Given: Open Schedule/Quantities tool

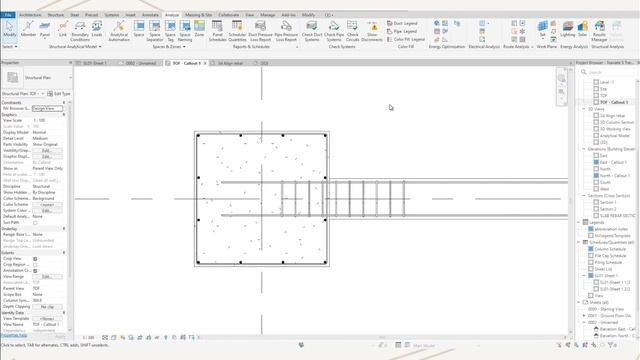Looking at the screenshot, I should click(x=237, y=31).
